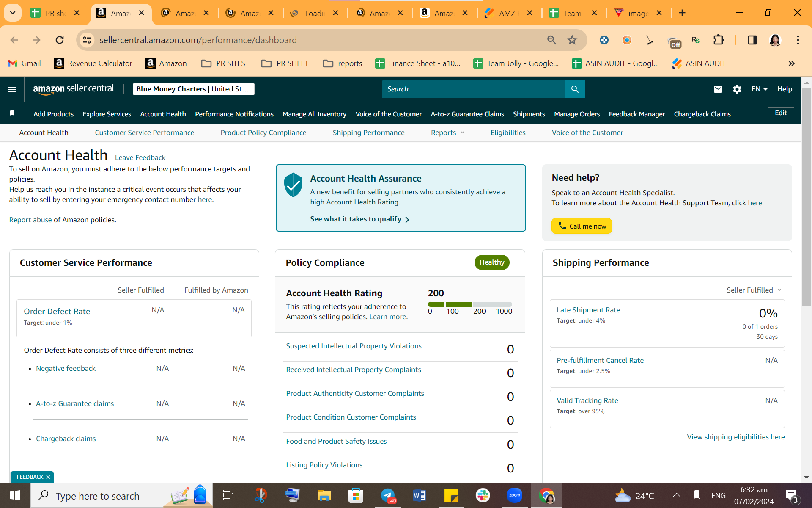The width and height of the screenshot is (812, 508).
Task: Open Performance Notifications in the top menu
Action: click(x=234, y=114)
